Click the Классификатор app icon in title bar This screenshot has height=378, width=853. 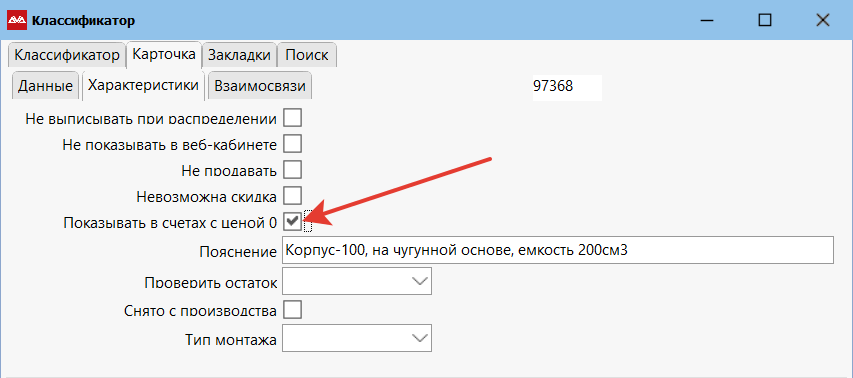[17, 21]
